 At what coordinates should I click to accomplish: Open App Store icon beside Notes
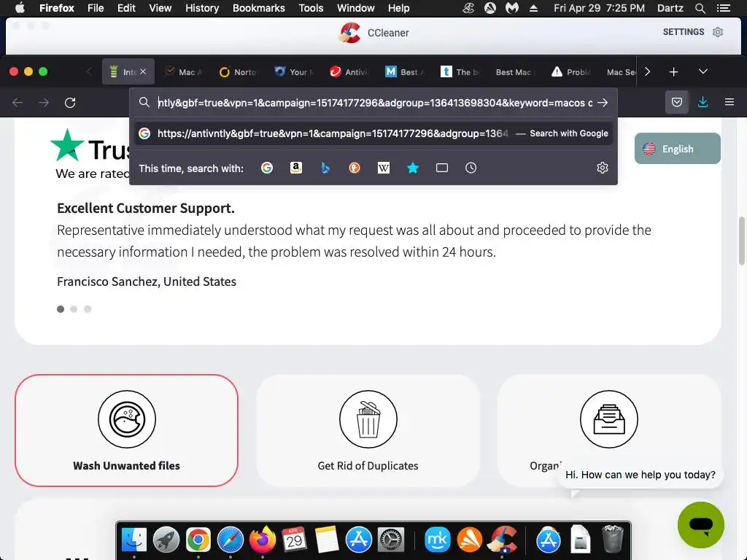tap(358, 540)
